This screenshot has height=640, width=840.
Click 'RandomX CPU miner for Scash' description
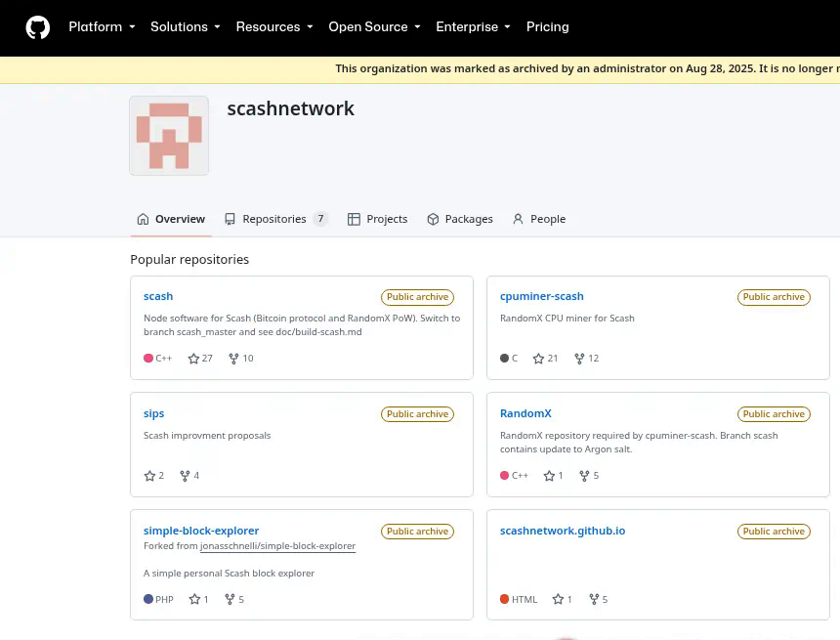pos(567,318)
